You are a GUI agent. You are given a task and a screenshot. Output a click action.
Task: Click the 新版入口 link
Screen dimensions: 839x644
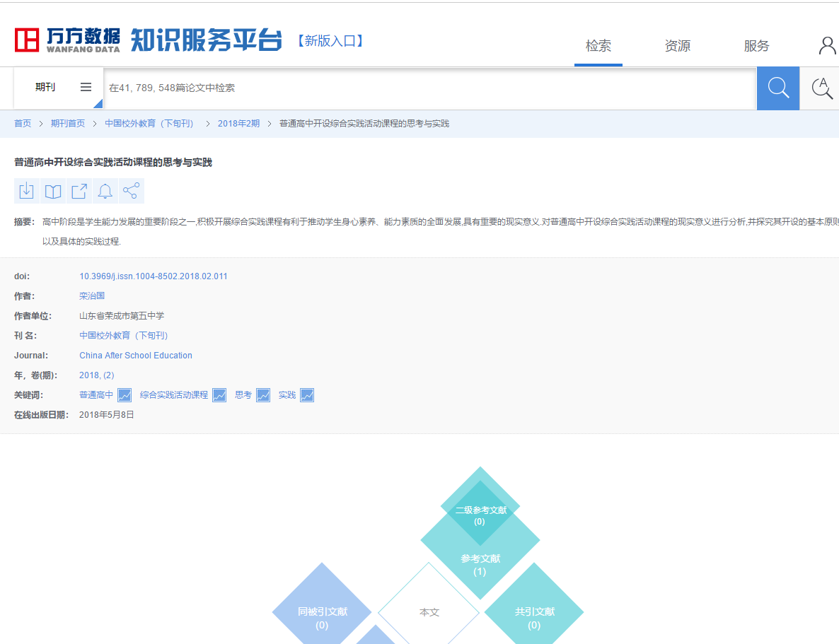point(330,41)
